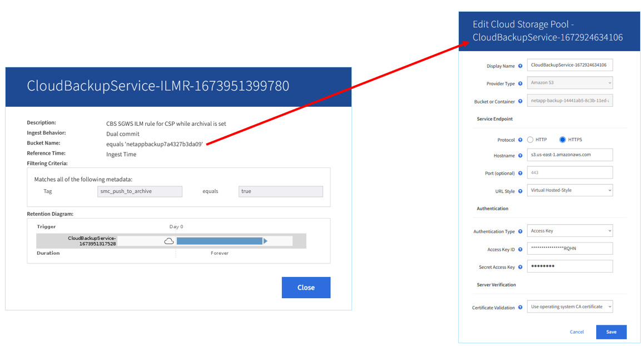Click the 'Matches all of the following metadata' text

pos(83,180)
